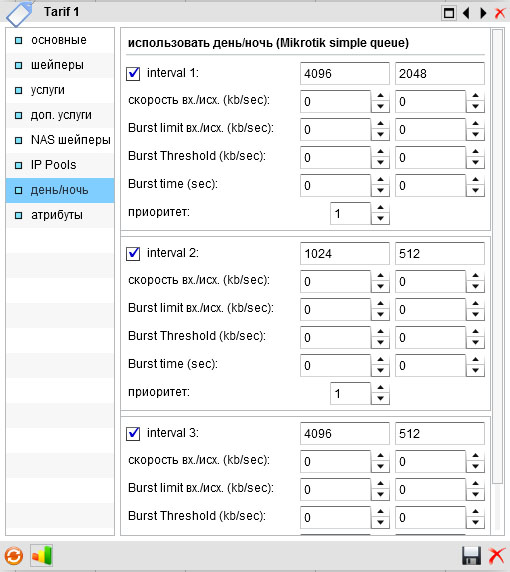Click the next window right arrow

click(x=483, y=13)
